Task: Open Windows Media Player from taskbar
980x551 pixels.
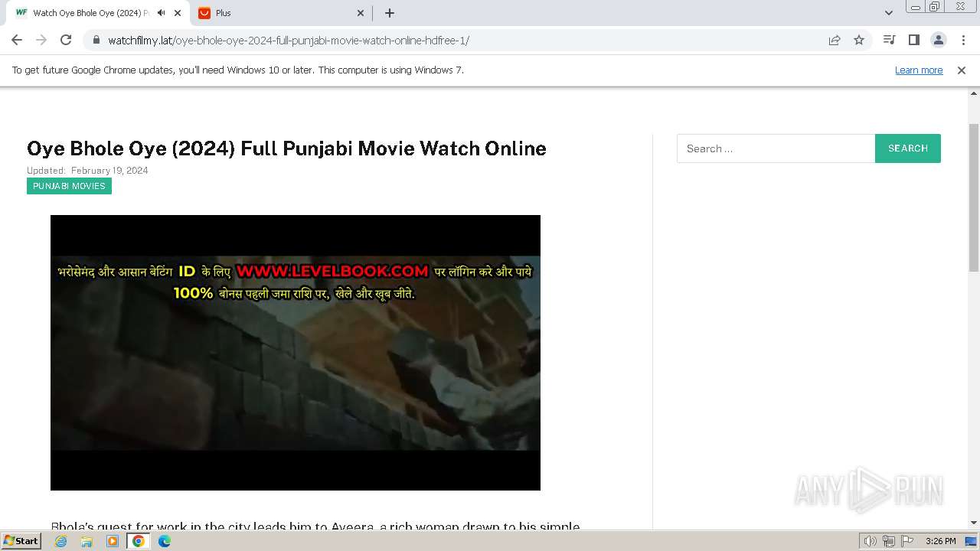Action: [x=113, y=541]
